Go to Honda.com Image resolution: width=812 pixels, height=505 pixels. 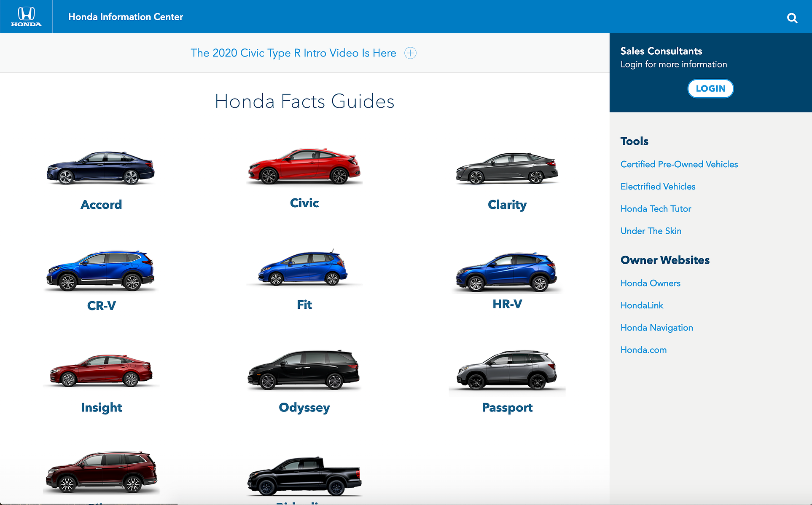click(643, 350)
